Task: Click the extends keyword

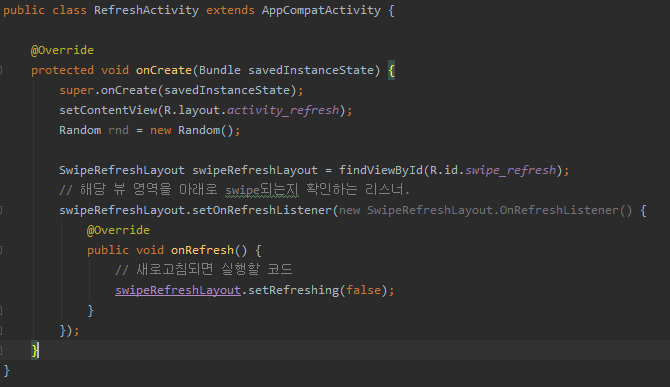Action: 230,10
